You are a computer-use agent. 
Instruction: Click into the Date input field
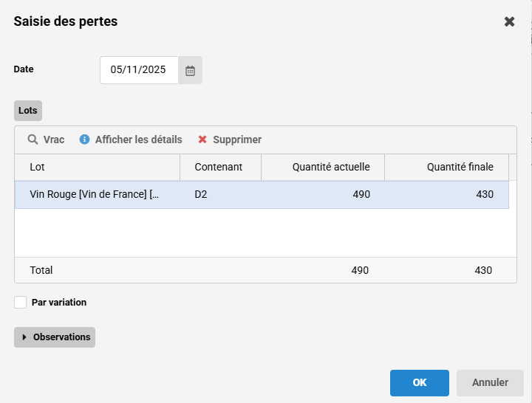pos(139,70)
